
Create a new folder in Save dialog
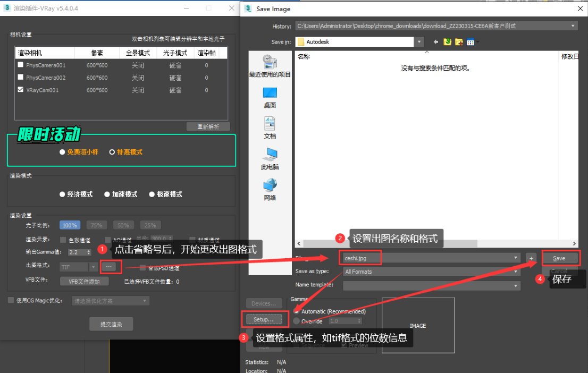pyautogui.click(x=459, y=41)
